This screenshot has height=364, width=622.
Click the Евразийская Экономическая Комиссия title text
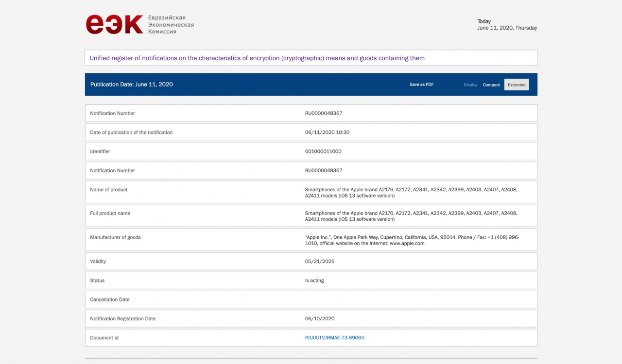tap(171, 25)
